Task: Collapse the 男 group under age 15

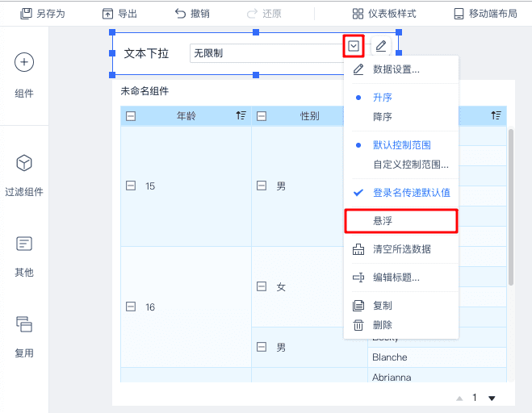Action: [x=262, y=186]
